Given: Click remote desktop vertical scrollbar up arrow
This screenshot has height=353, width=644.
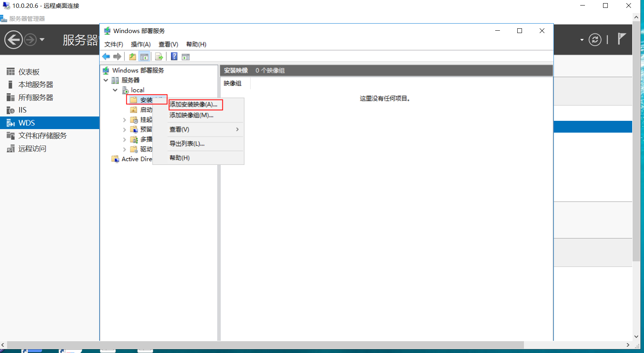Looking at the screenshot, I should pyautogui.click(x=636, y=17).
